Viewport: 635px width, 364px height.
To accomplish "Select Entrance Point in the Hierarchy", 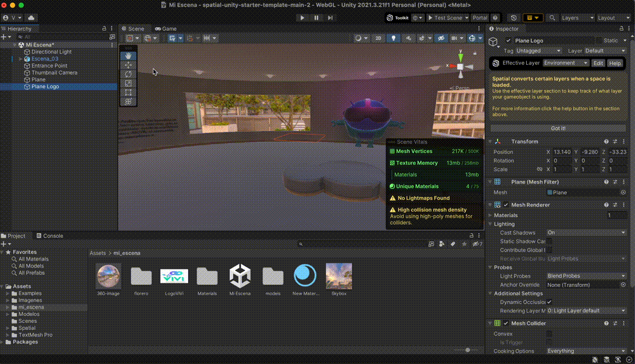I will (49, 66).
